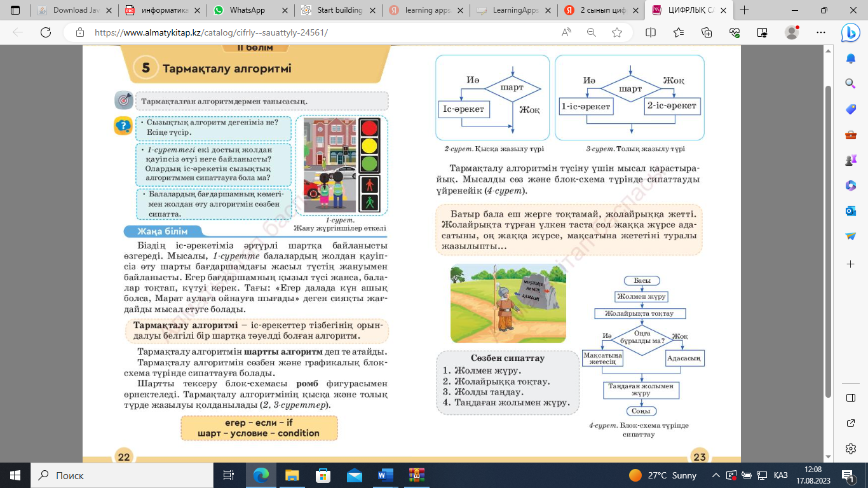Click the Сөзбен сипаттау heading

[x=508, y=358]
